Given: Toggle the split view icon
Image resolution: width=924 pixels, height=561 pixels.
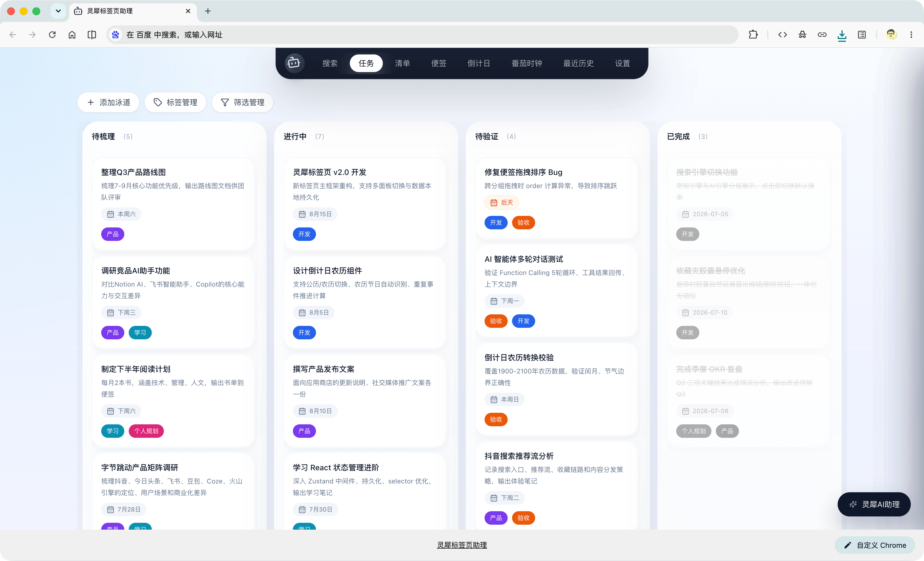Looking at the screenshot, I should tap(92, 35).
